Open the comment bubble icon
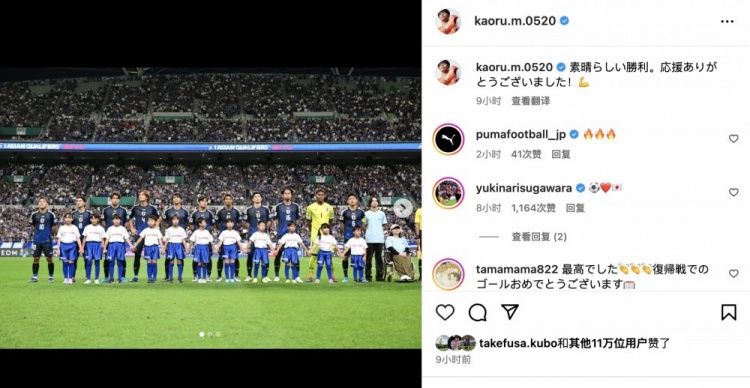This screenshot has height=388, width=750. pos(477,312)
